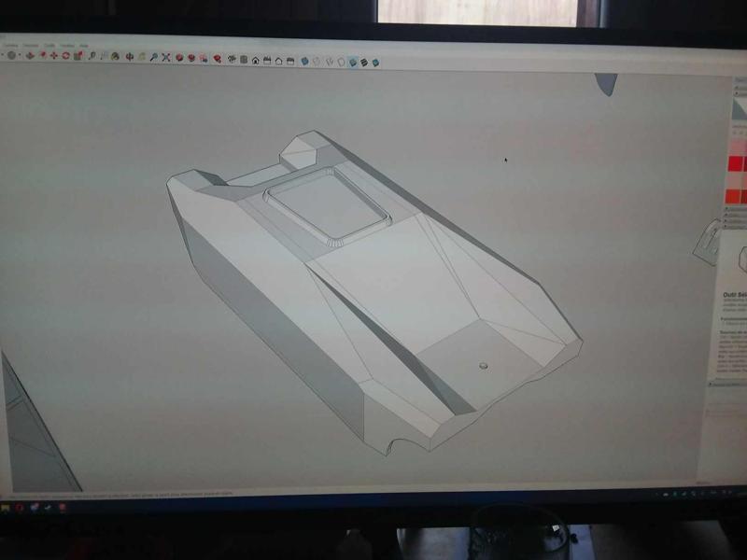Viewport: 747px width, 560px height.
Task: Select the Rotate tool red circular icon
Action: click(65, 56)
